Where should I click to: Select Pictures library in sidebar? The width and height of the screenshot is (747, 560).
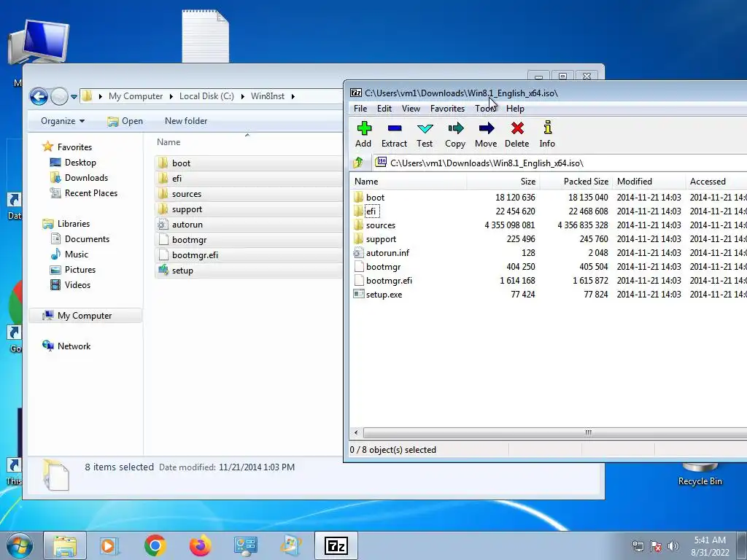[x=80, y=270]
